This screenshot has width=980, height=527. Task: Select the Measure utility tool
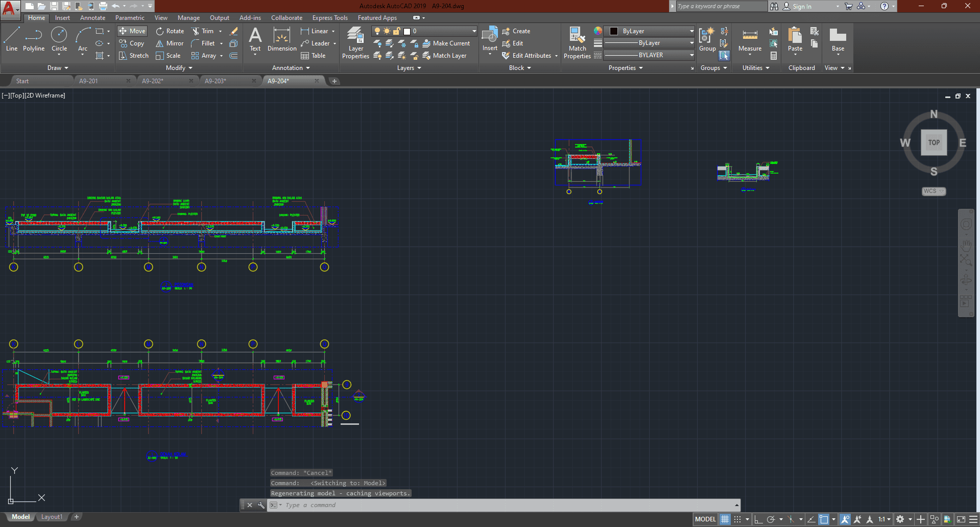[750, 40]
